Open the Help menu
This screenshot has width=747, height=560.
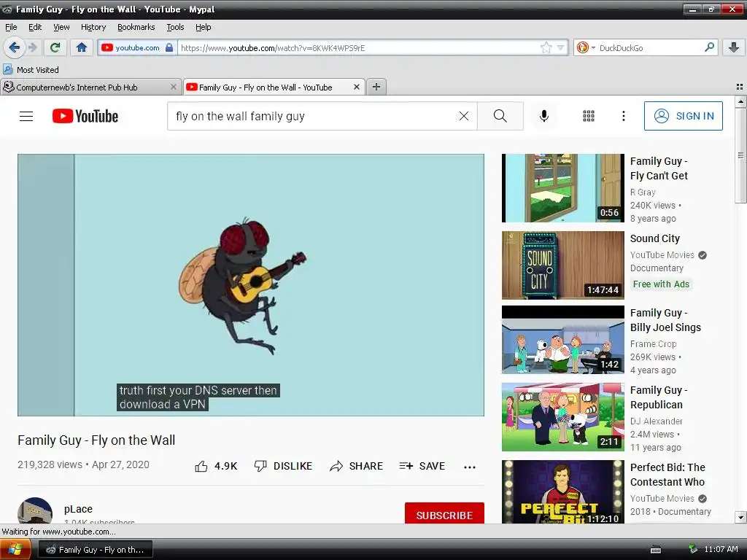pos(204,27)
